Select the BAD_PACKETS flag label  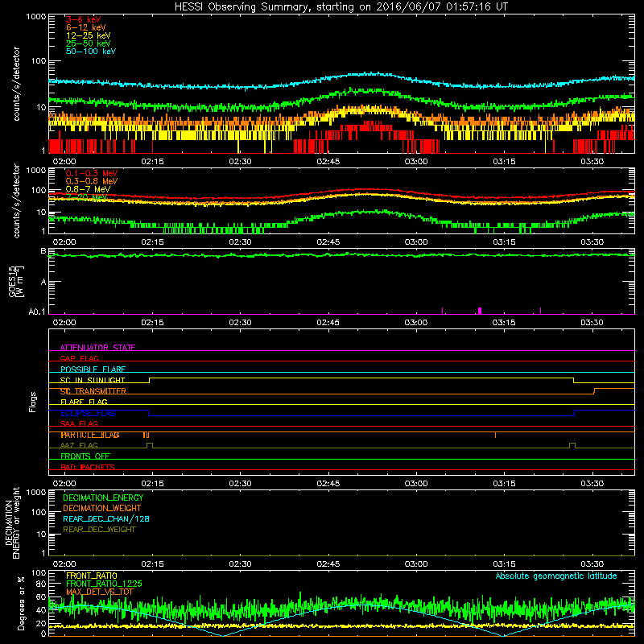(x=88, y=467)
